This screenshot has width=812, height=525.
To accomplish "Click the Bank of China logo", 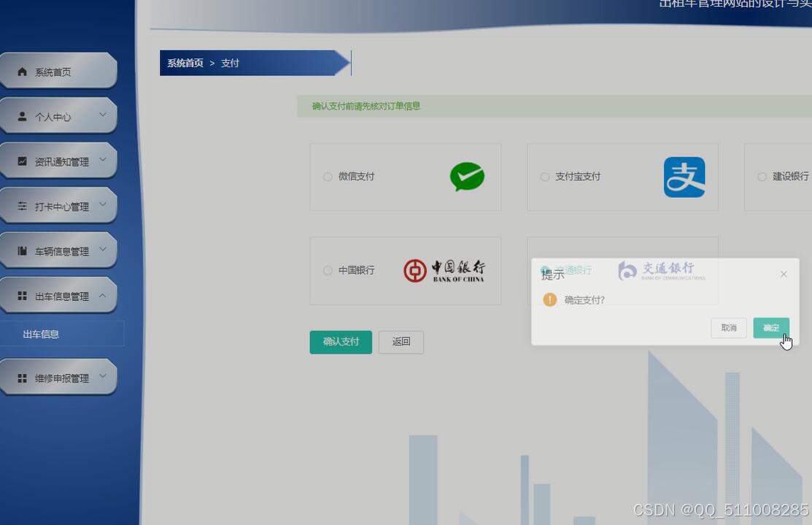I will coord(446,270).
